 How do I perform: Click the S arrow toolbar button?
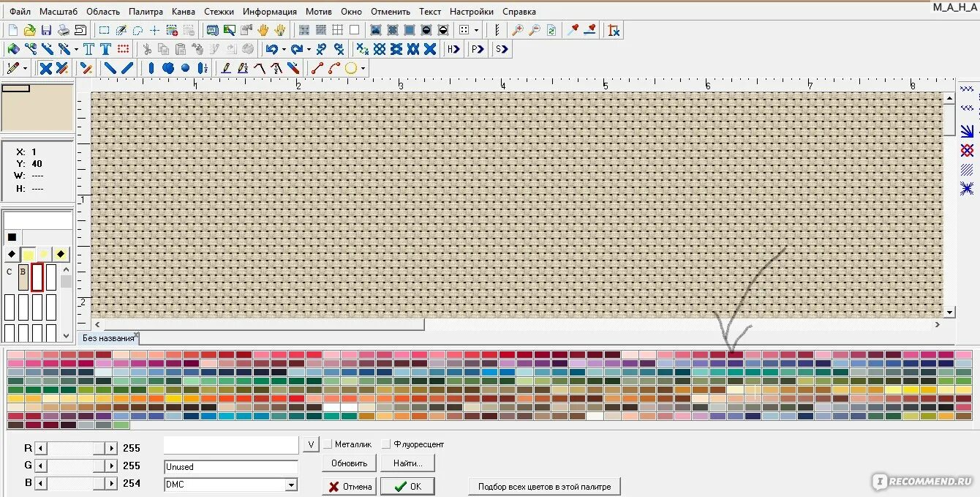501,49
